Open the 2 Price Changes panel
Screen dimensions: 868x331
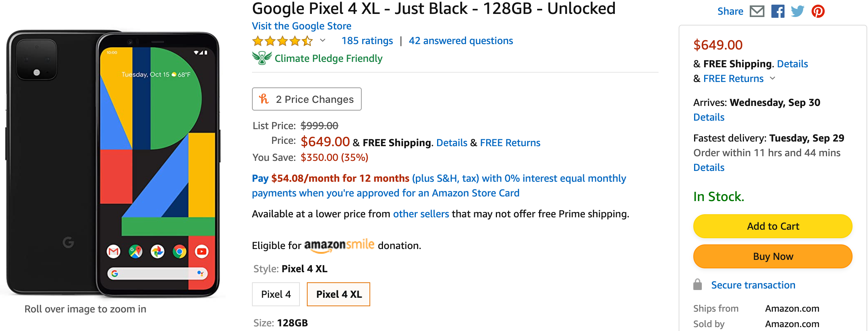pos(306,99)
